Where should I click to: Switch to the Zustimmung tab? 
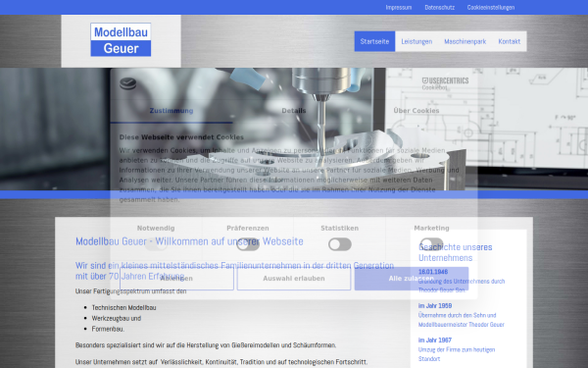[171, 111]
